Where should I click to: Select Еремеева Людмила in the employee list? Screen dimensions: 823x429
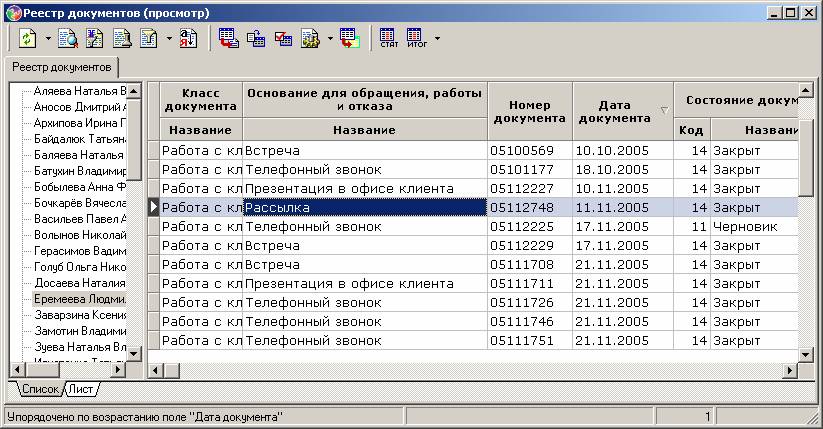(79, 298)
